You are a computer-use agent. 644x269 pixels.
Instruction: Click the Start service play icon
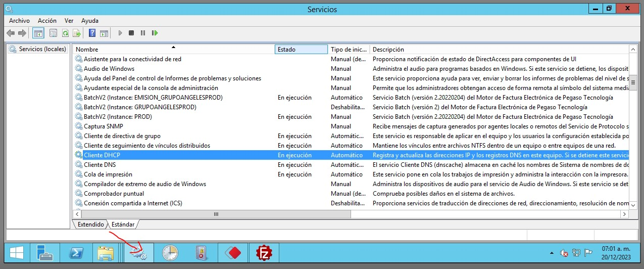pos(120,33)
